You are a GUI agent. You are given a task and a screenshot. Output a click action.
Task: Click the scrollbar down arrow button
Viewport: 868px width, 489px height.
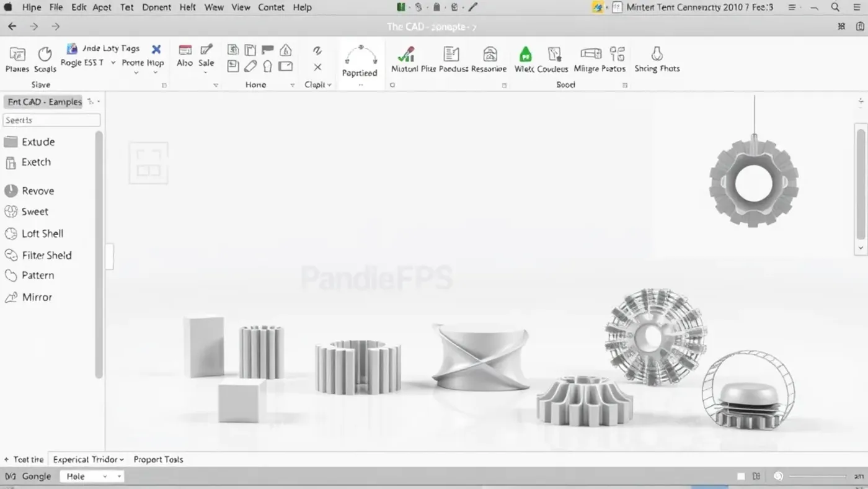861,248
